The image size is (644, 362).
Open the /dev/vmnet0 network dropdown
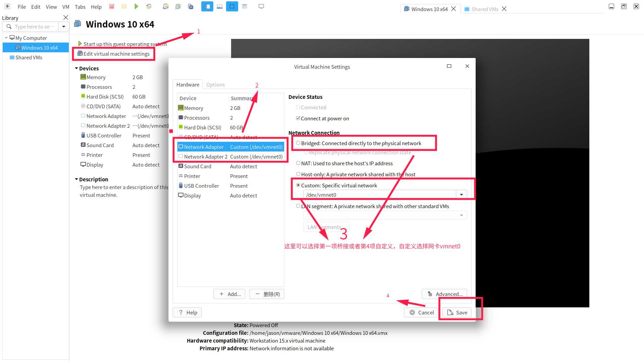(x=462, y=195)
